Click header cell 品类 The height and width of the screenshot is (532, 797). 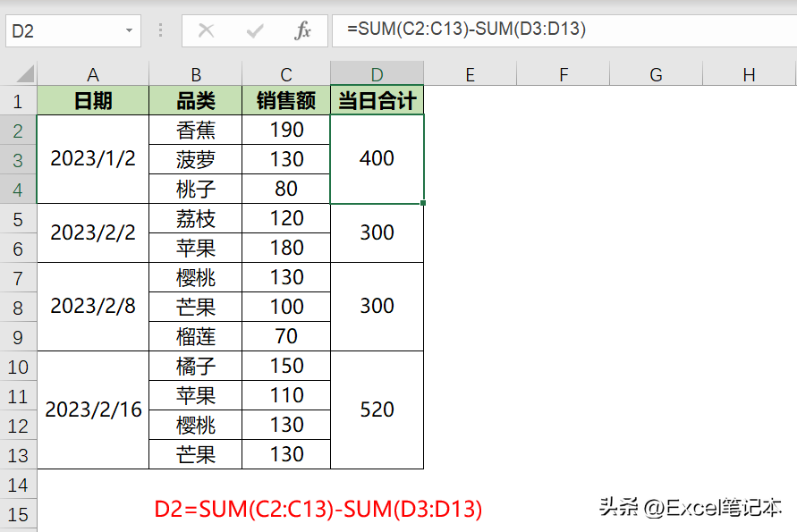(x=196, y=101)
